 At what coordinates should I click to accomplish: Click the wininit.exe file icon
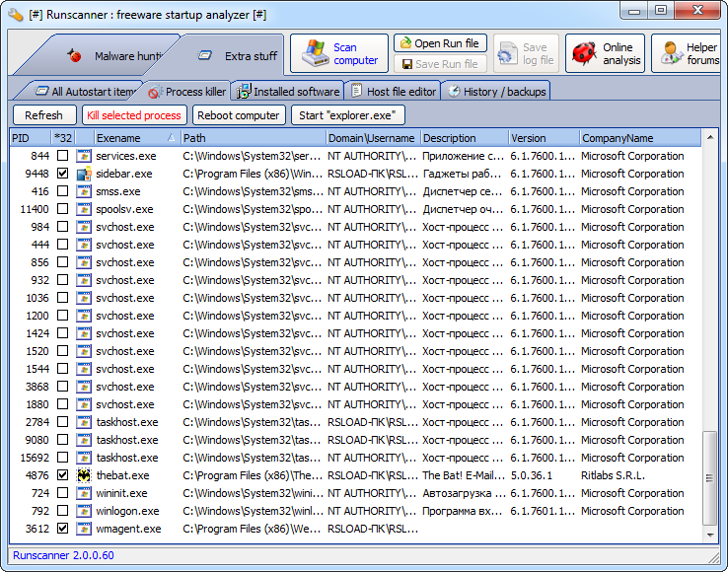(x=84, y=493)
